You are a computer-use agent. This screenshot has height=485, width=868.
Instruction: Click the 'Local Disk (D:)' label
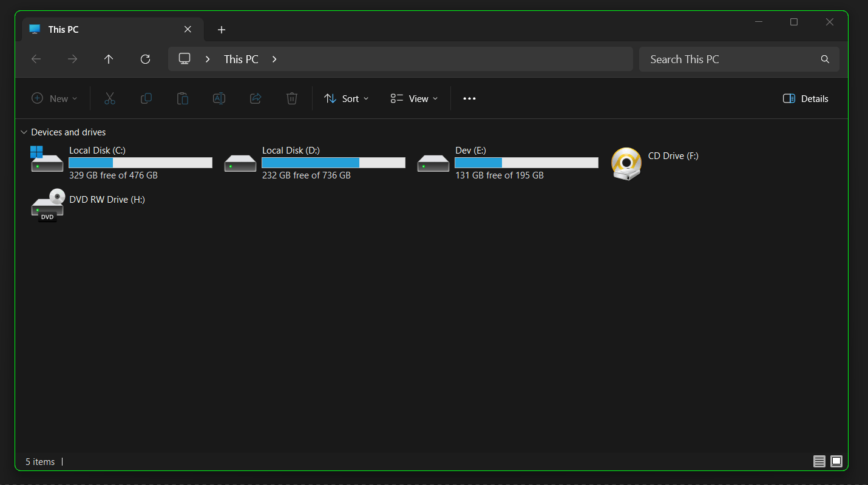(291, 151)
